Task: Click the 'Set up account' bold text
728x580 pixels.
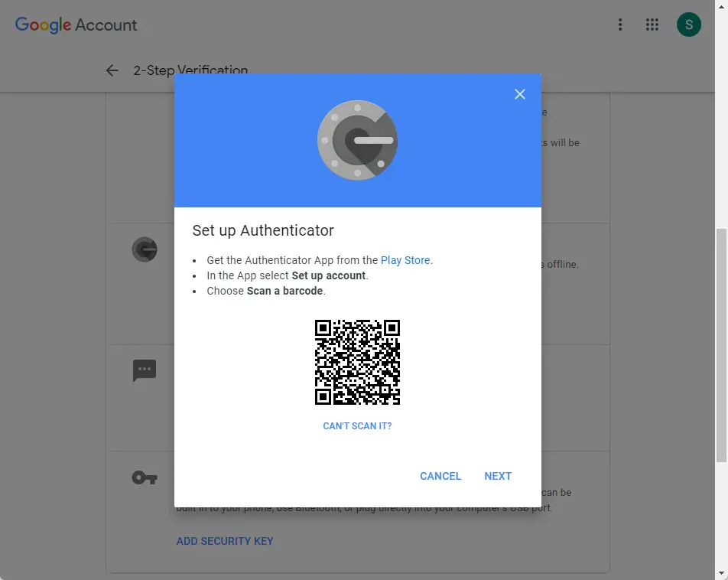Action: pos(328,275)
